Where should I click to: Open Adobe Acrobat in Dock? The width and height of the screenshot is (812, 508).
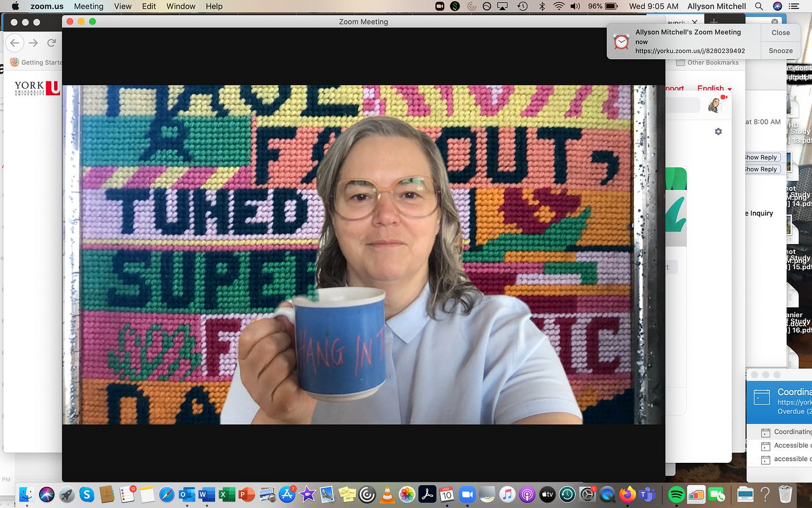(x=427, y=494)
